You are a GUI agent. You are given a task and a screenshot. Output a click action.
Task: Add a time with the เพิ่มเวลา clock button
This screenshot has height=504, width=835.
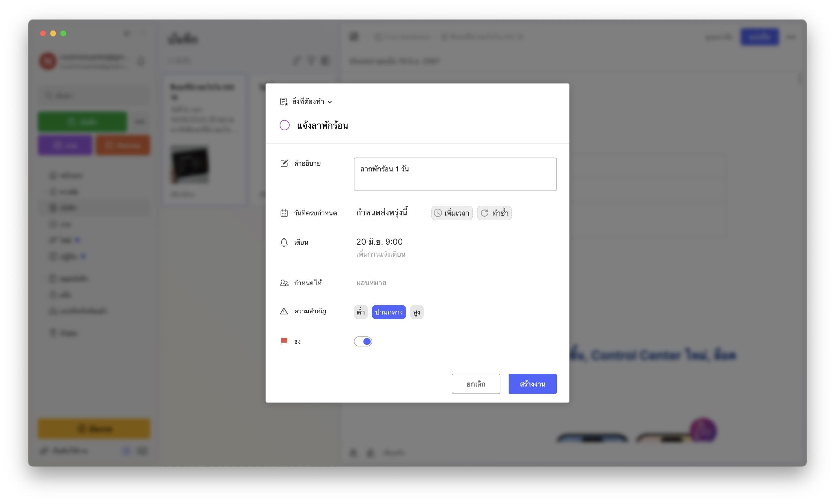[x=452, y=213]
